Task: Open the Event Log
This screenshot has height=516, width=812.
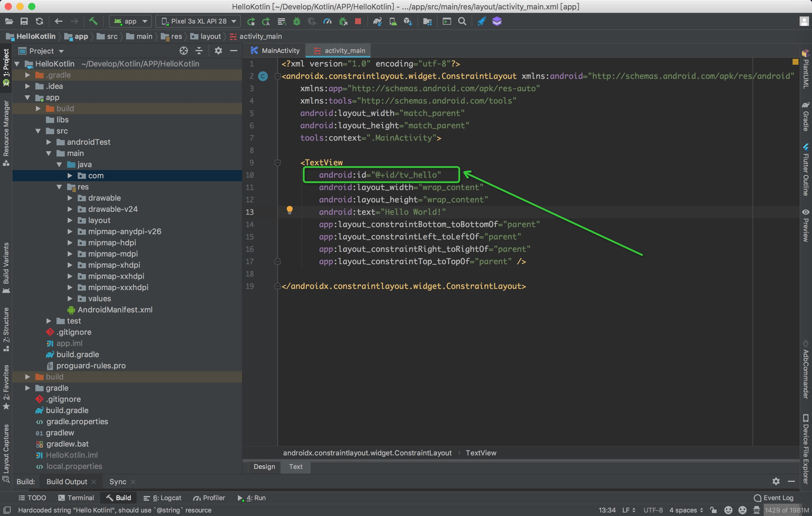Action: coord(773,498)
